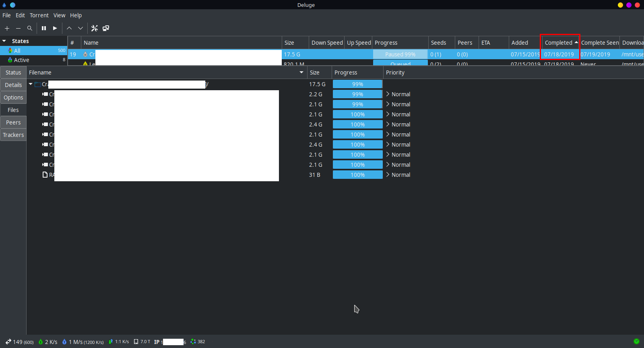Click the 07/15/2019 added date in row 19
The width and height of the screenshot is (644, 348).
coord(525,54)
